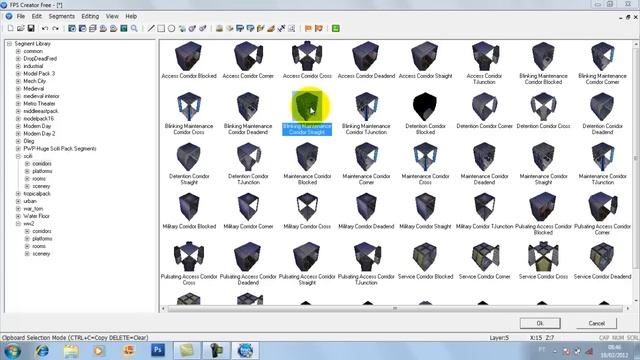Select the circle drawing tool
This screenshot has width=640, height=360.
pos(171,28)
